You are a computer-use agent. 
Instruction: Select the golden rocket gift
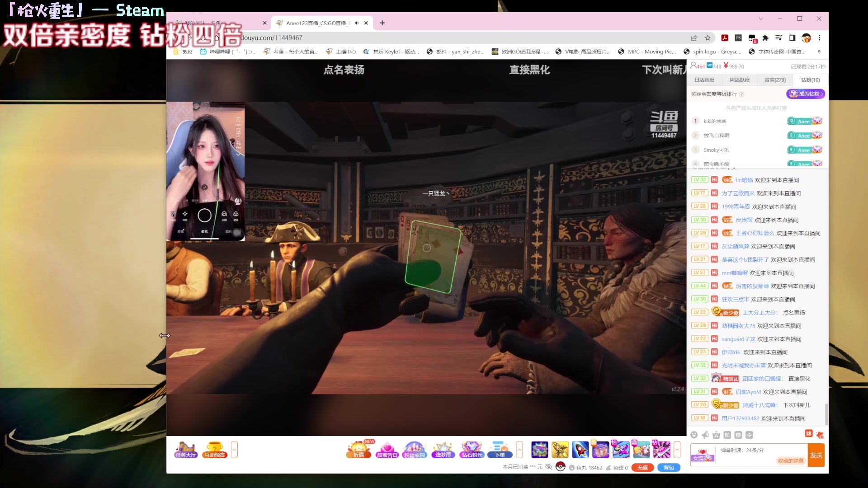[560, 450]
